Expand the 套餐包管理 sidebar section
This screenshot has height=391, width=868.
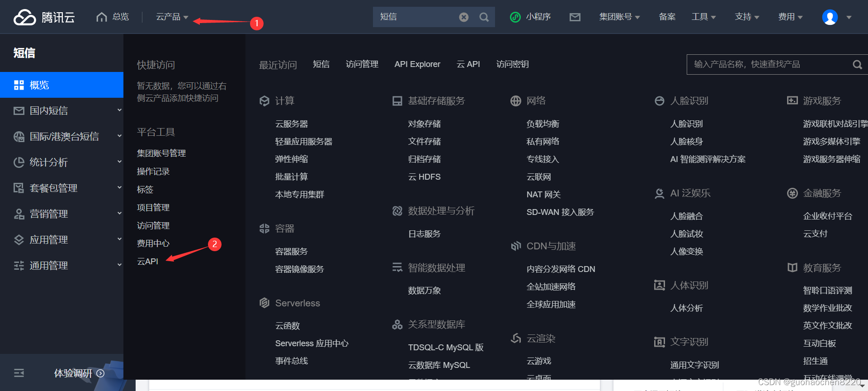tap(119, 187)
